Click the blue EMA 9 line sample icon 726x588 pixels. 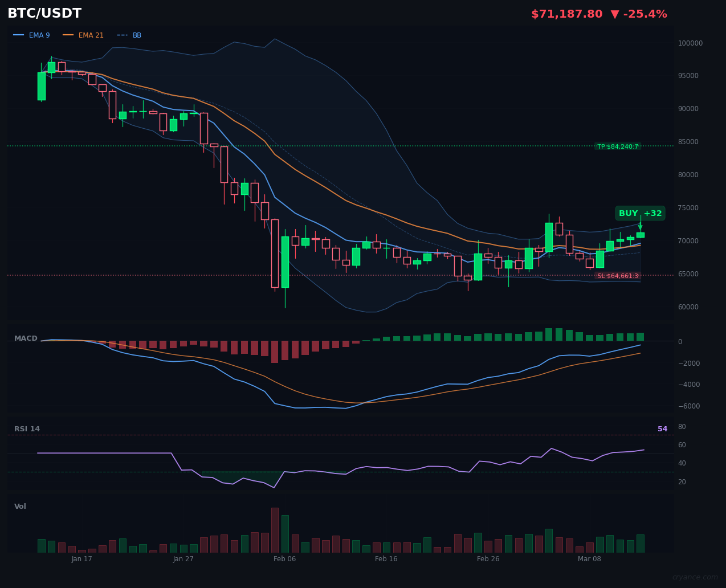pos(18,35)
